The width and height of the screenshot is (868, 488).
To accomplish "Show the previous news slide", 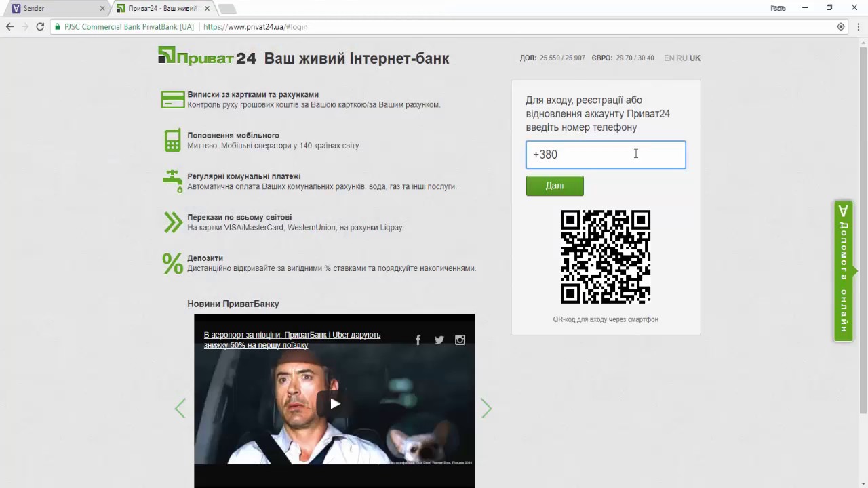I will tap(180, 408).
